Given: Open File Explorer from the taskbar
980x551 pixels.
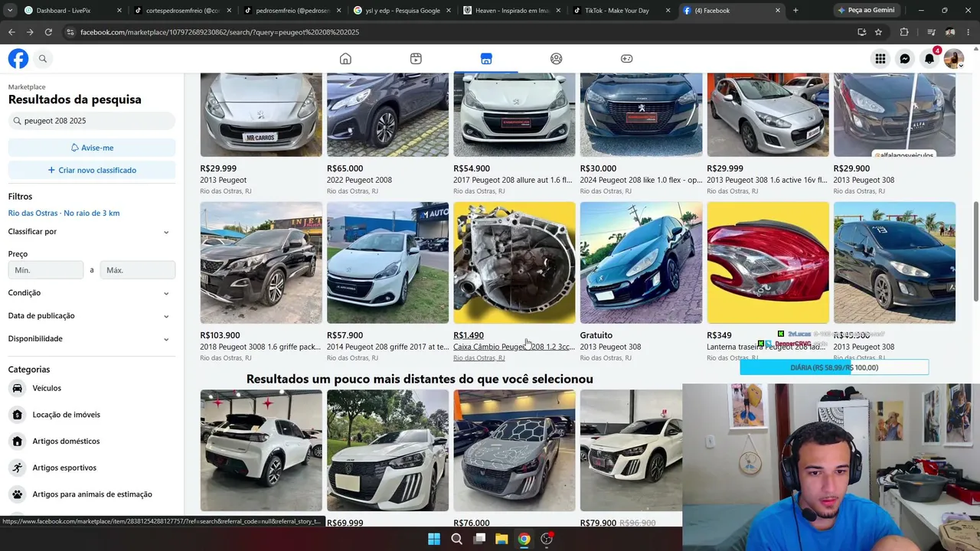Looking at the screenshot, I should click(x=501, y=539).
